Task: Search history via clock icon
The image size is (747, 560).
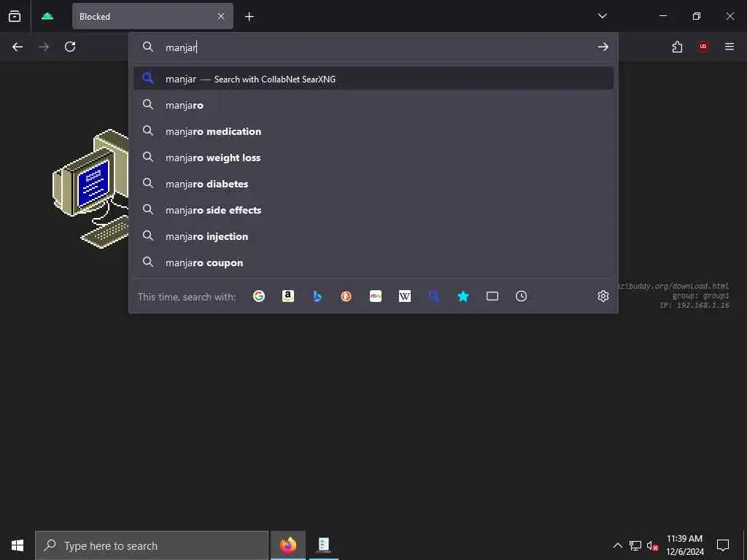Action: 521,296
